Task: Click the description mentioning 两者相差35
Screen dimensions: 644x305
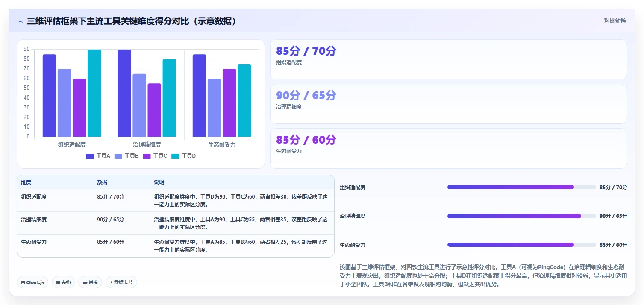Action: coord(241,223)
